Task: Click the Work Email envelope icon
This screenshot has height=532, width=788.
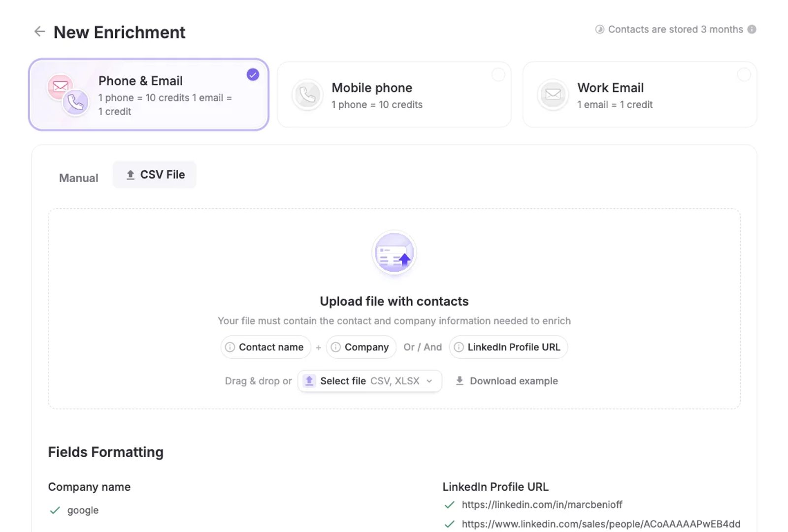Action: point(553,94)
